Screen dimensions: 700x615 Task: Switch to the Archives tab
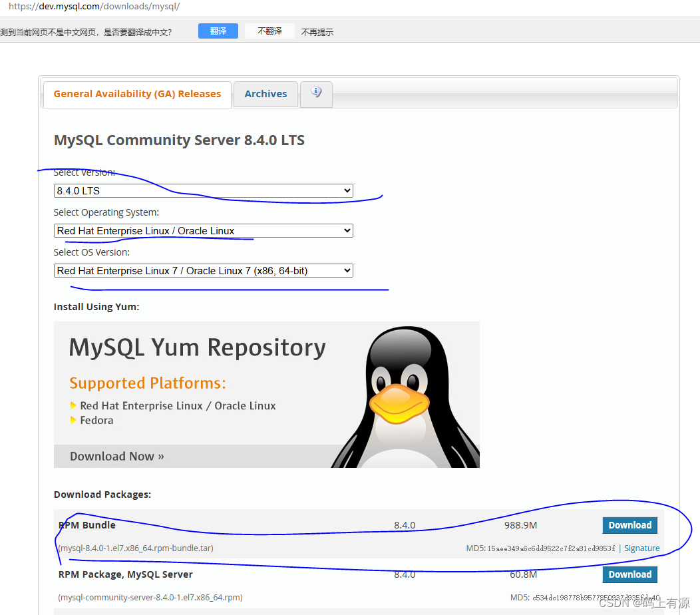point(265,94)
